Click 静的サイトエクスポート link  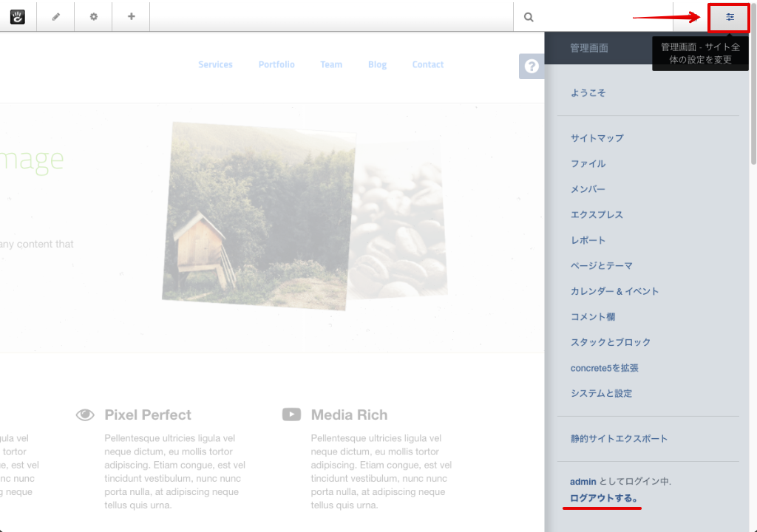[619, 439]
